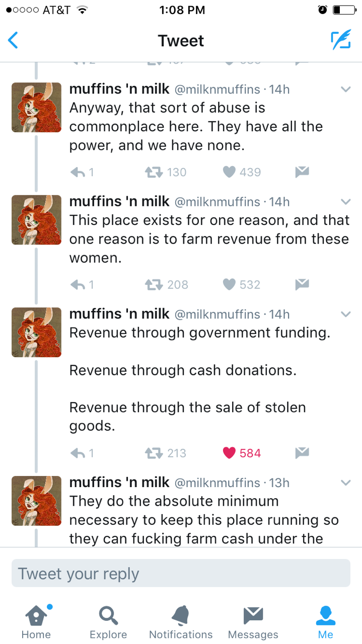Switch to the Home tab
This screenshot has width=362, height=644.
[x=36, y=621]
